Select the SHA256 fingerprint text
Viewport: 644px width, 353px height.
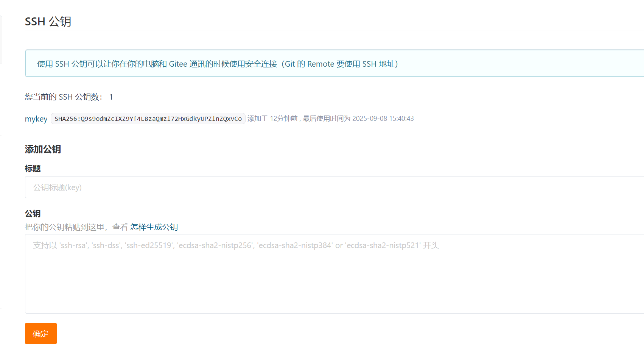coord(148,119)
